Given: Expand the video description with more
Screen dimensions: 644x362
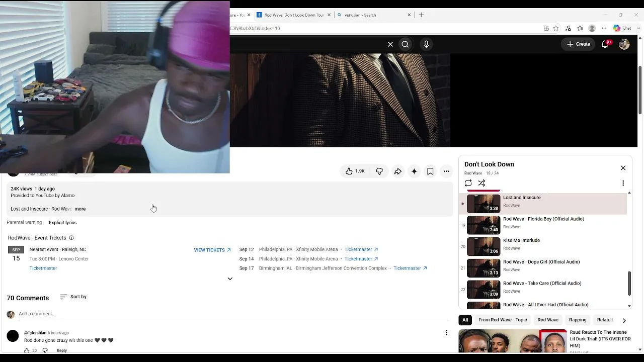Looking at the screenshot, I should [x=80, y=209].
